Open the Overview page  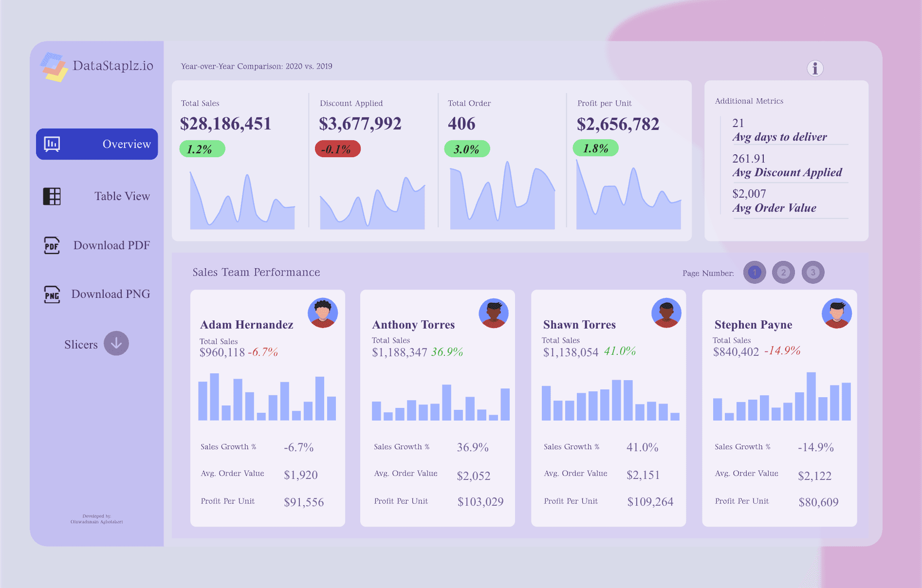click(97, 144)
